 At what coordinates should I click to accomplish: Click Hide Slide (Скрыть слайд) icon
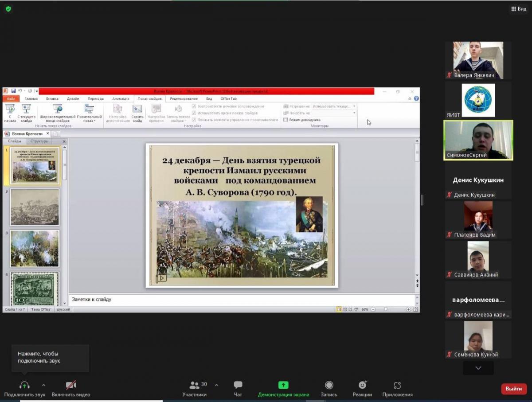[x=137, y=109]
